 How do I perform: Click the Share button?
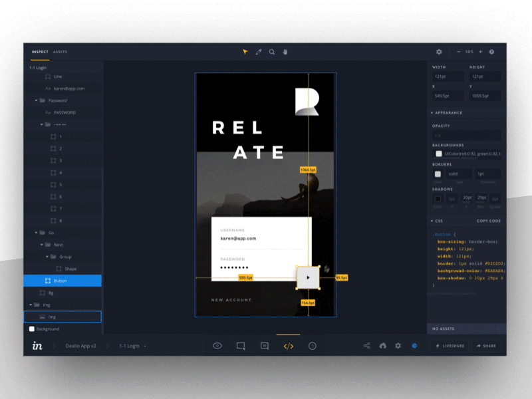[x=486, y=346]
